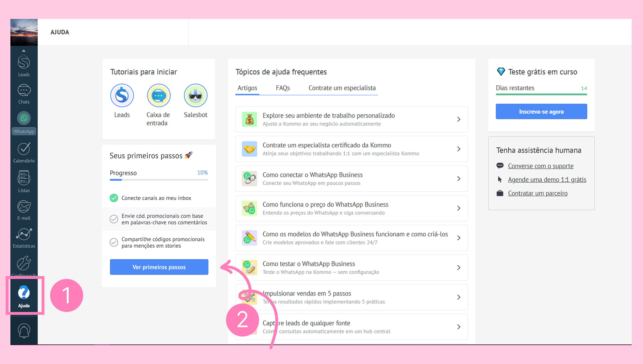Switch to the FAQs tab

[283, 88]
